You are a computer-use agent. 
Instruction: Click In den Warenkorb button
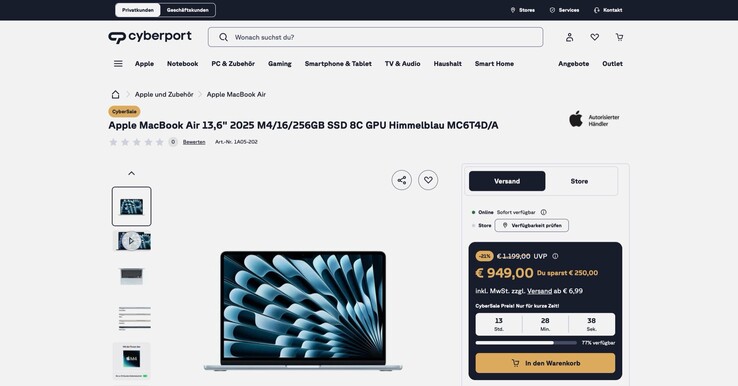click(x=545, y=363)
